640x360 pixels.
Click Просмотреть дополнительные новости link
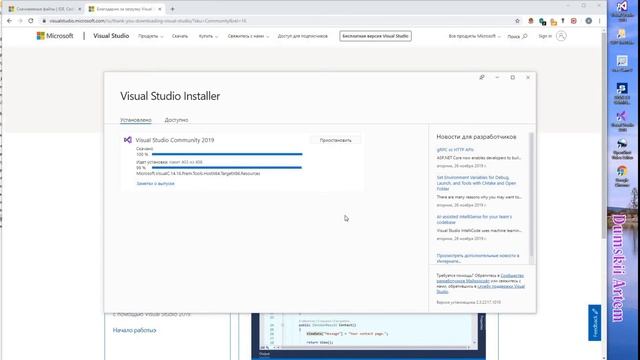[x=478, y=258]
